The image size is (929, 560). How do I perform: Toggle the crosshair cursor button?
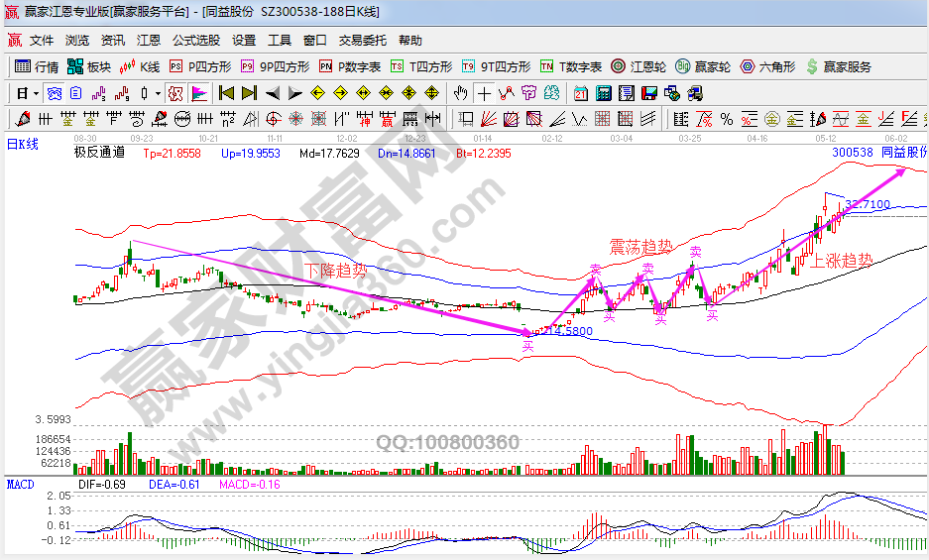483,93
